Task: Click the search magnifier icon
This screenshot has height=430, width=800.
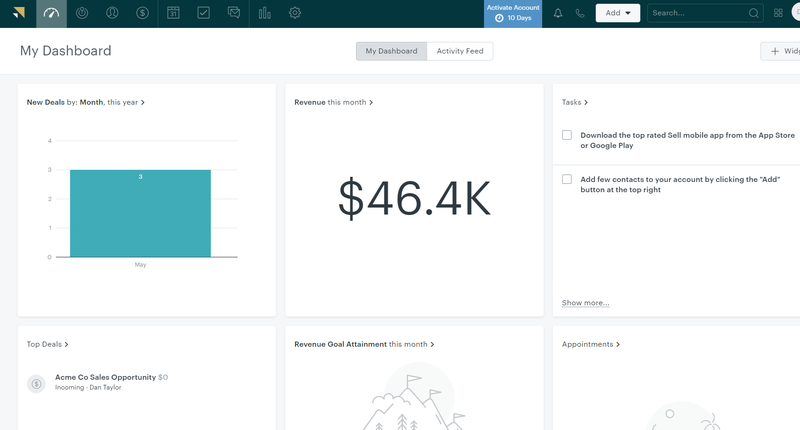Action: coord(754,13)
